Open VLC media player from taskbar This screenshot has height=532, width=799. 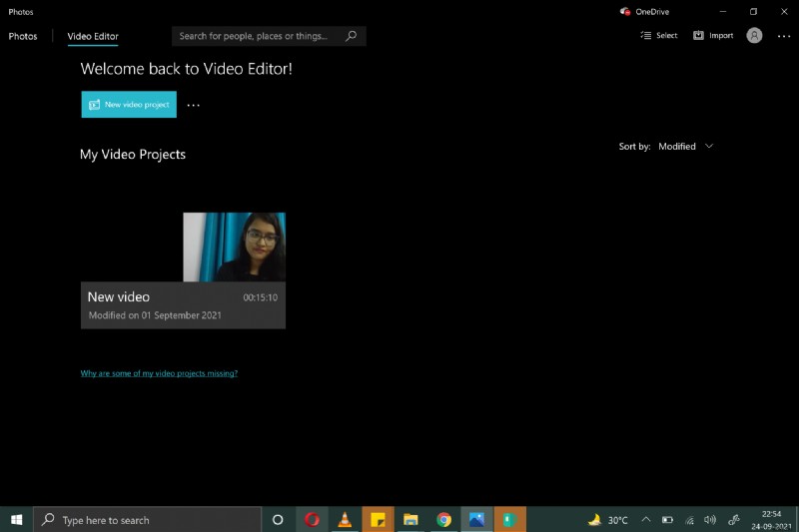[x=345, y=520]
